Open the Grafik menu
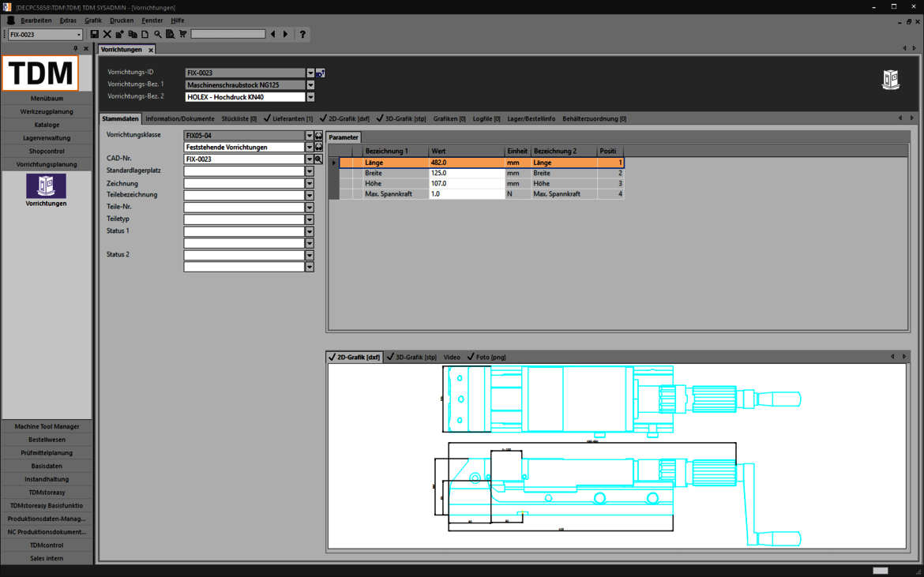The height and width of the screenshot is (577, 924). pos(93,20)
